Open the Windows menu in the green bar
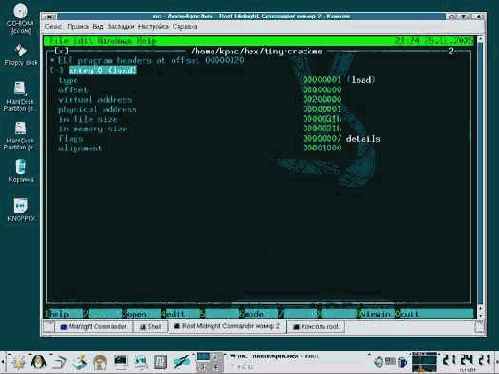The image size is (499, 374). (x=115, y=41)
